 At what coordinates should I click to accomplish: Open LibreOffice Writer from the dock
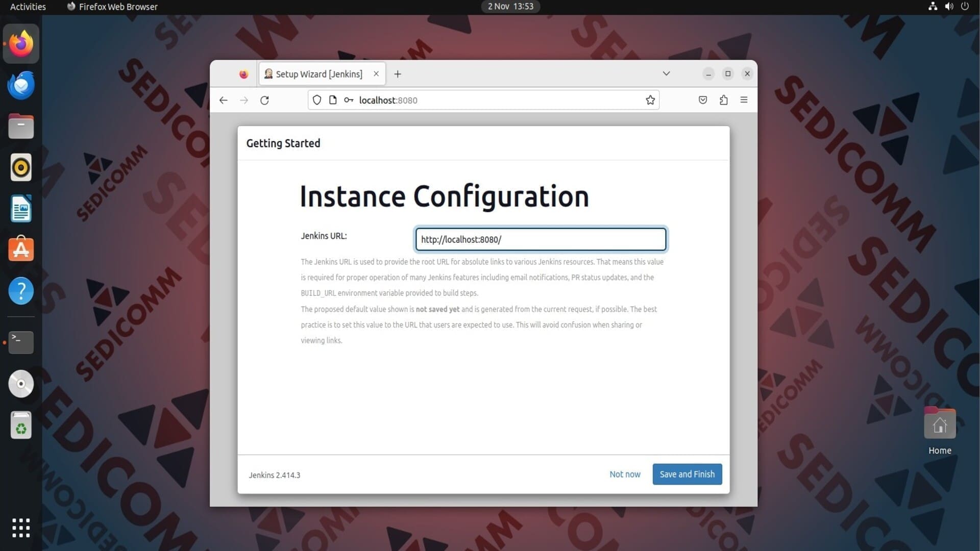(x=21, y=208)
